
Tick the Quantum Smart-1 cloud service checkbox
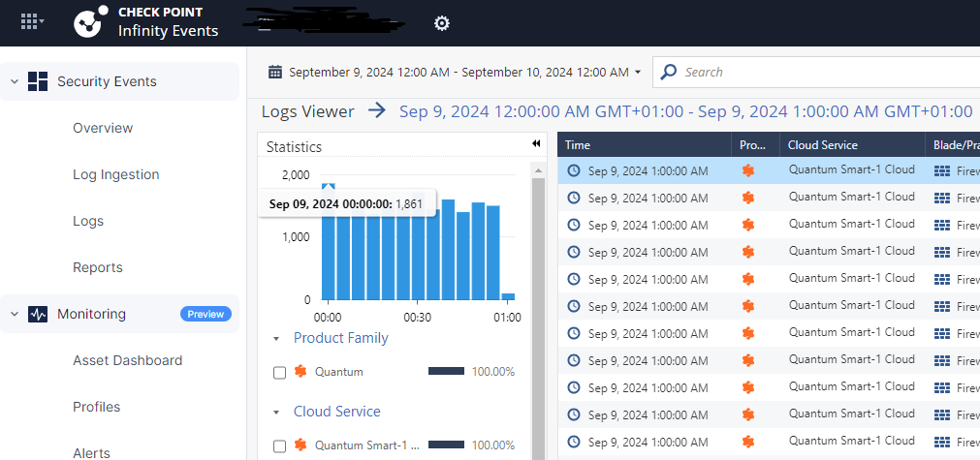coord(279,445)
